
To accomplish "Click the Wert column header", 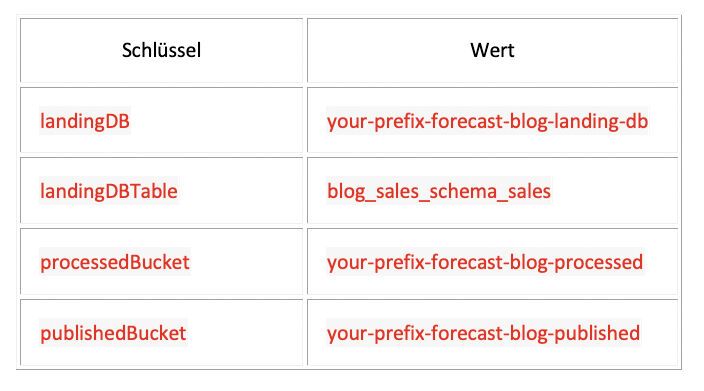I will 492,50.
